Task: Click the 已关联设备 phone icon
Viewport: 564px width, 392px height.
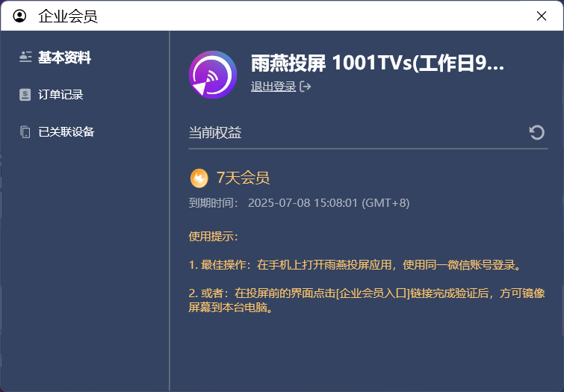Action: 25,132
